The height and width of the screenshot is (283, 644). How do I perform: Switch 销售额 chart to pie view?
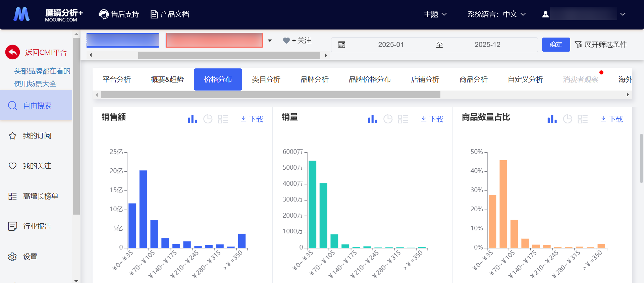pos(208,119)
